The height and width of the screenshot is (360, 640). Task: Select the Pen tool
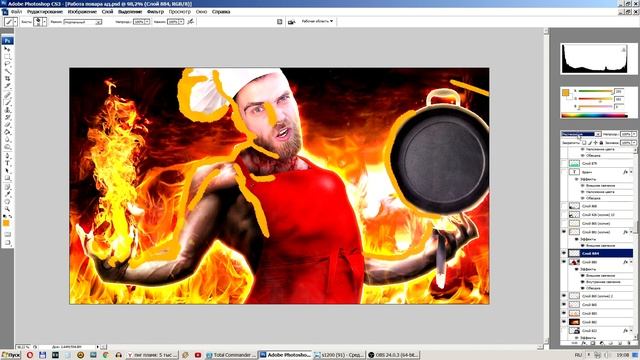[7, 156]
